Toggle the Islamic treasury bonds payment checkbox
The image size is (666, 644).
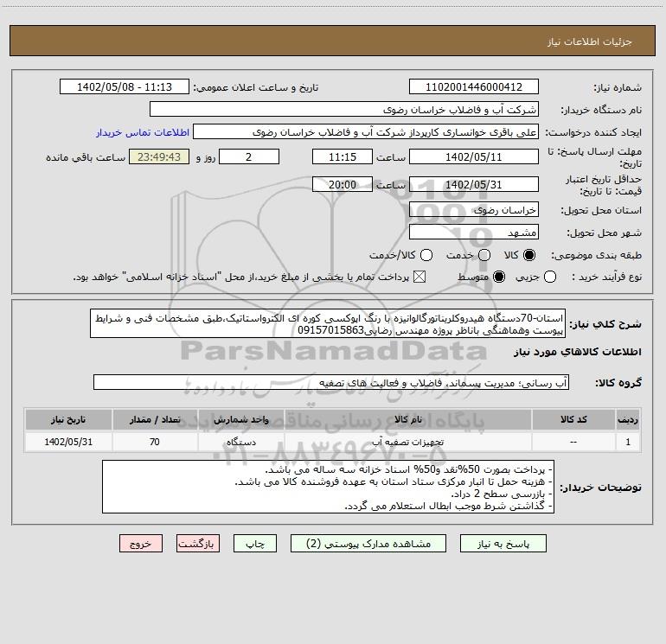419,277
